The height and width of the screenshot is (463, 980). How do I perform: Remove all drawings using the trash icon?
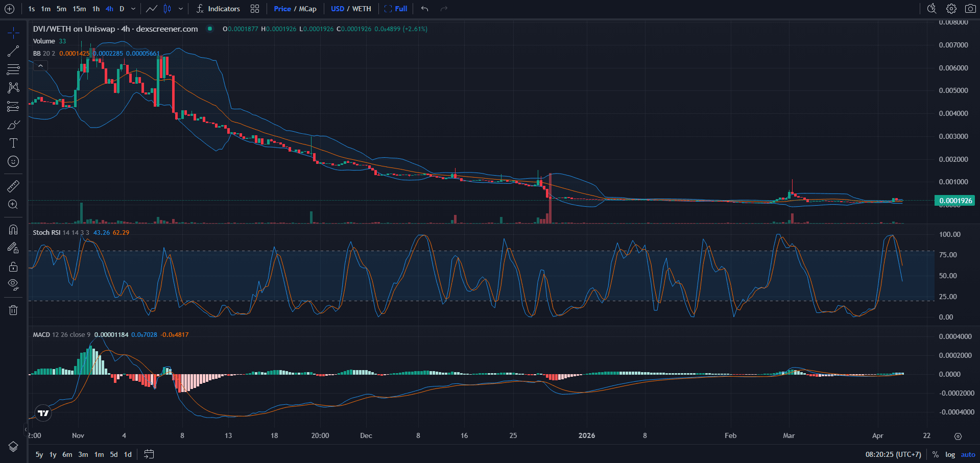click(13, 309)
